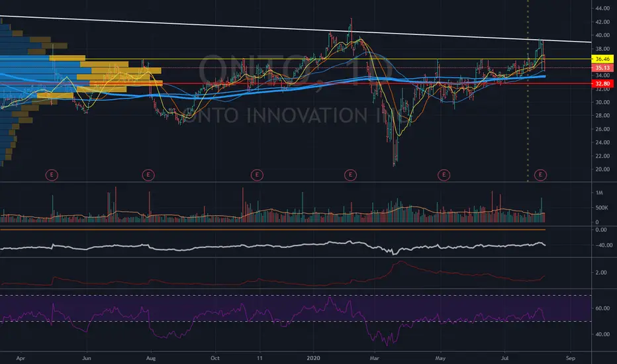Click the Jun label on the time axis

[87, 358]
